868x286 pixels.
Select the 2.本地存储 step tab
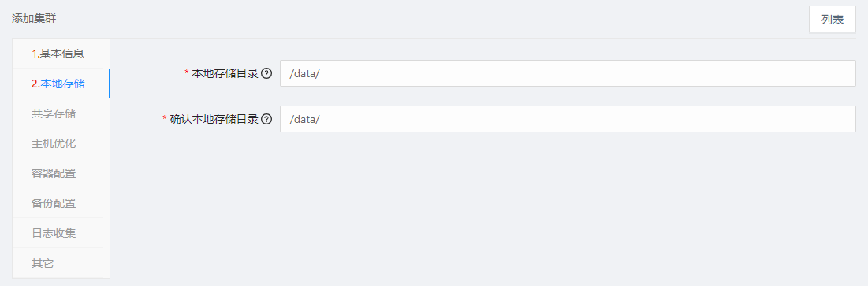point(58,84)
